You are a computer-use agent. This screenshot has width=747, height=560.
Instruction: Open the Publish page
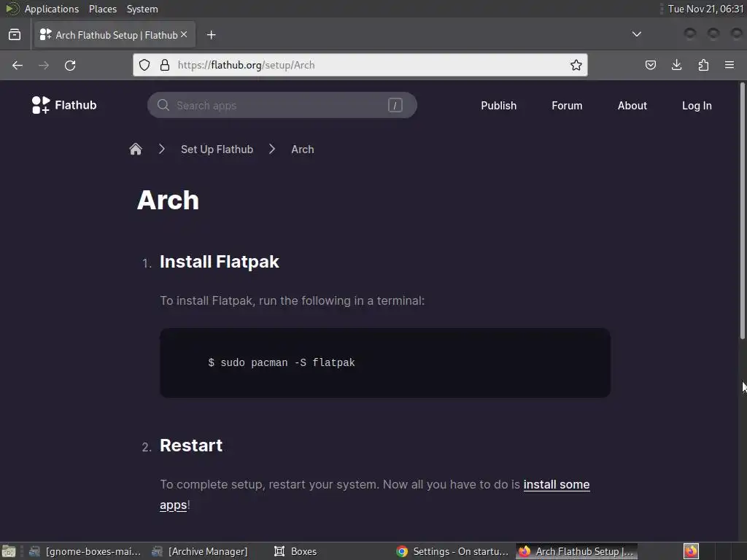coord(498,106)
